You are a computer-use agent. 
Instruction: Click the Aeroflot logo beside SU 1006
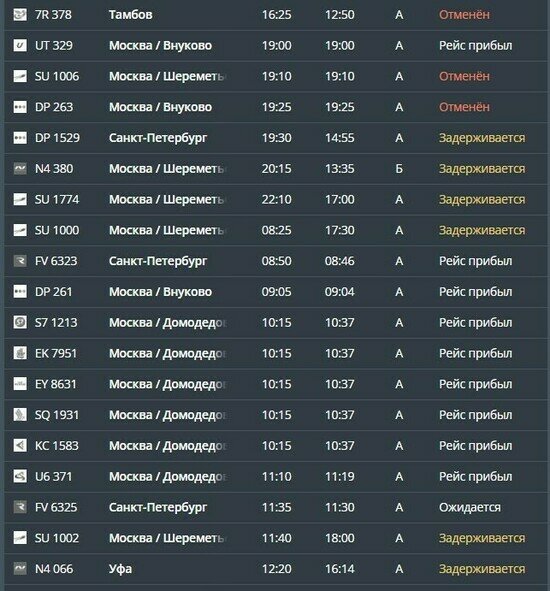[x=20, y=76]
